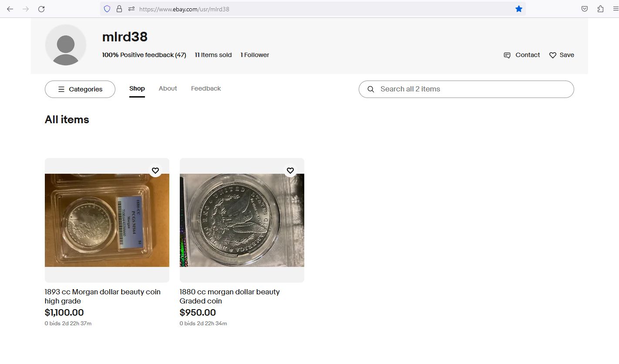Open the Pocket save icon
Image resolution: width=619 pixels, height=364 pixels.
point(585,9)
